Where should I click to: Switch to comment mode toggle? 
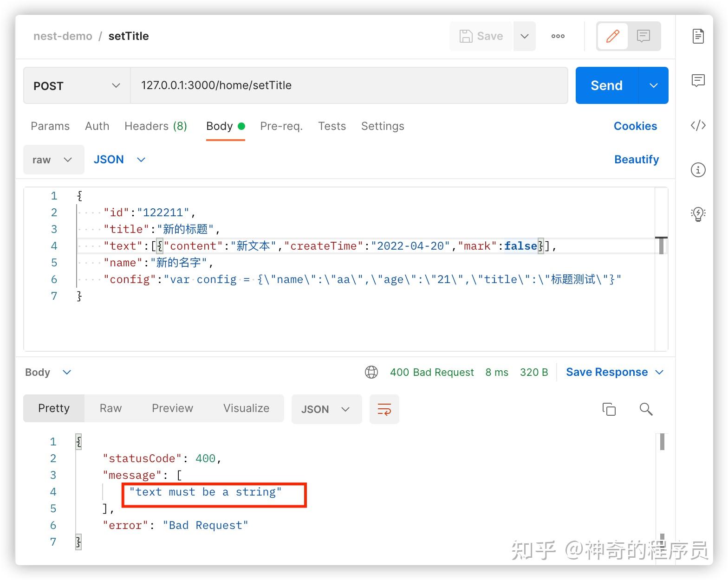pyautogui.click(x=643, y=36)
